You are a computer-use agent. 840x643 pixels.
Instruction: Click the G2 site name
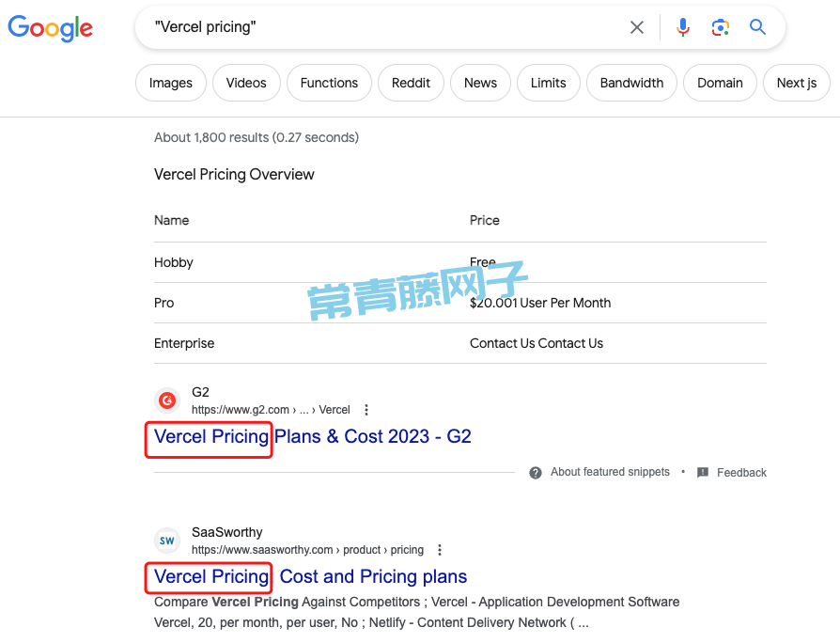(x=200, y=392)
